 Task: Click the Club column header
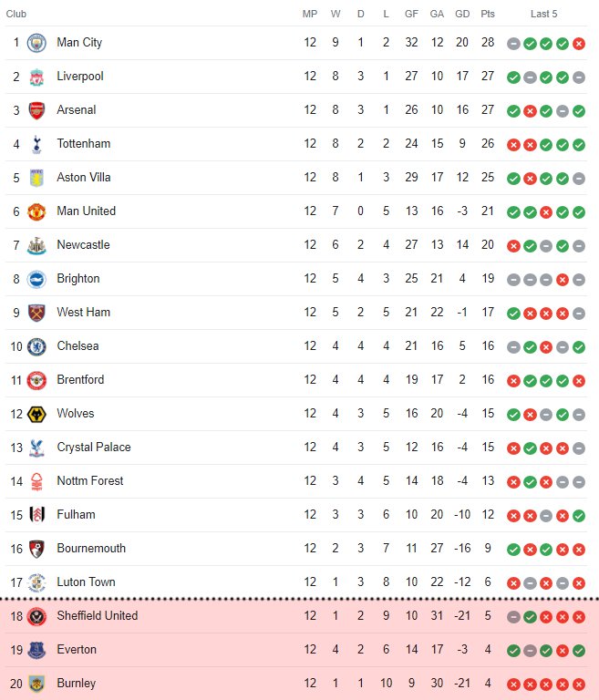point(16,14)
